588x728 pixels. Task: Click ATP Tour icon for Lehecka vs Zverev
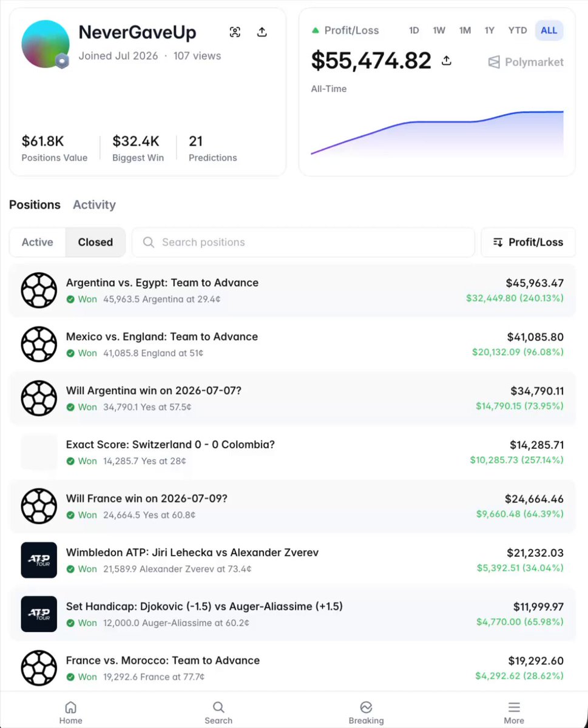point(39,560)
